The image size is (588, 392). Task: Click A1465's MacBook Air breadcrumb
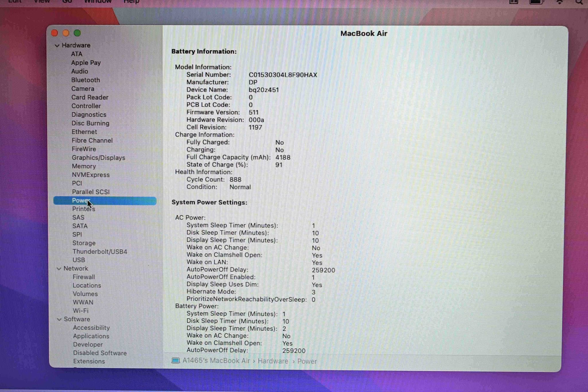point(216,360)
